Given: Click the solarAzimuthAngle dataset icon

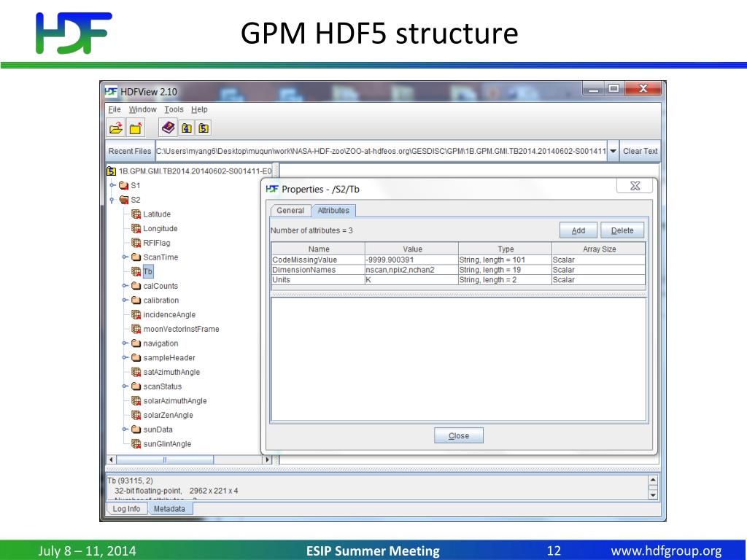Looking at the screenshot, I should [x=136, y=401].
